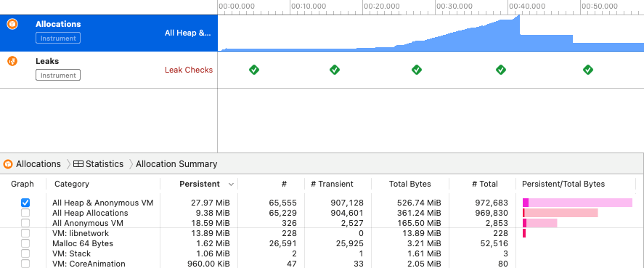Uncheck the All Heap & Anonymous VM graph checkbox

click(x=25, y=203)
